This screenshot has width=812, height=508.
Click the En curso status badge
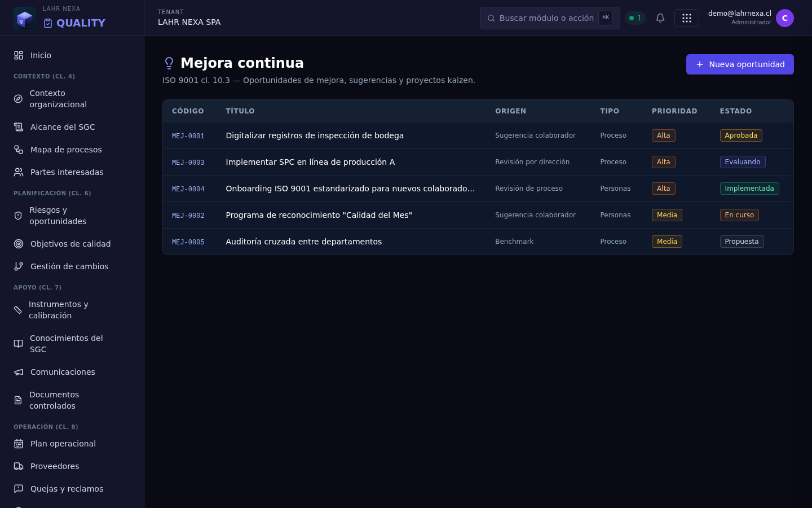click(739, 215)
